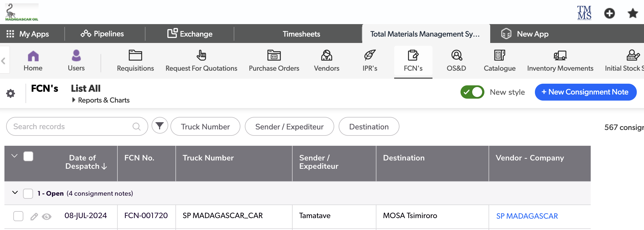The image size is (644, 230).
Task: Collapse the 1 - Open group
Action: tap(15, 193)
